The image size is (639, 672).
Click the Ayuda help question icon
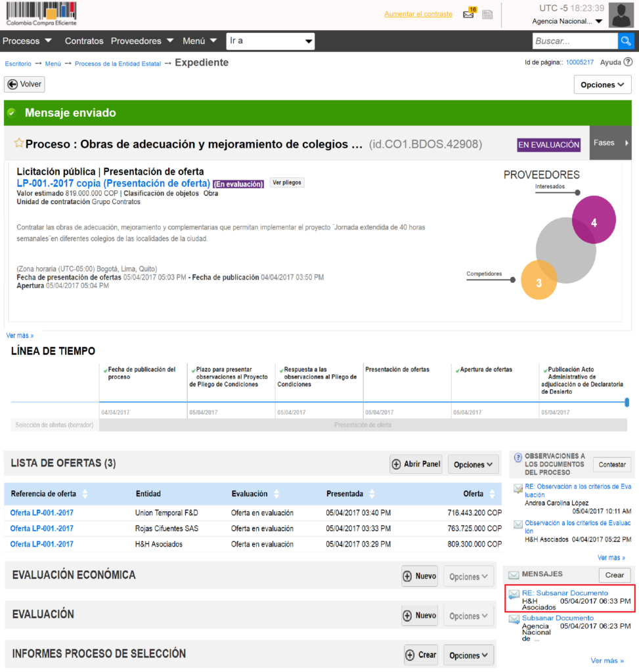click(x=628, y=62)
